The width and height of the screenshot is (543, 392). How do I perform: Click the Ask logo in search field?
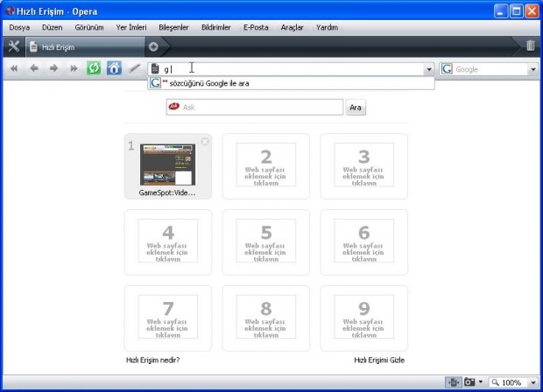coord(173,107)
